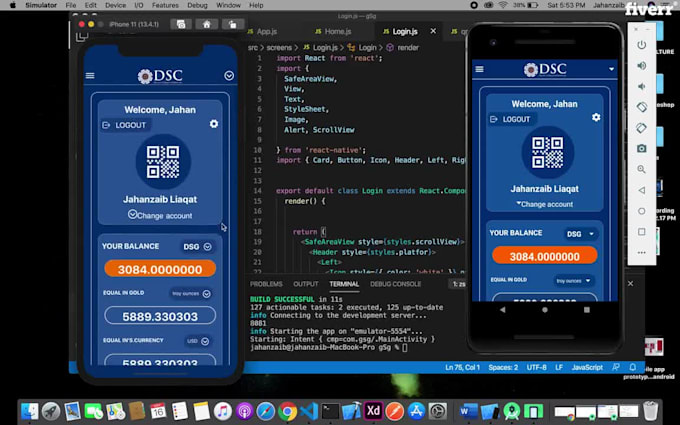Open the OUTPUT panel tab

[306, 284]
